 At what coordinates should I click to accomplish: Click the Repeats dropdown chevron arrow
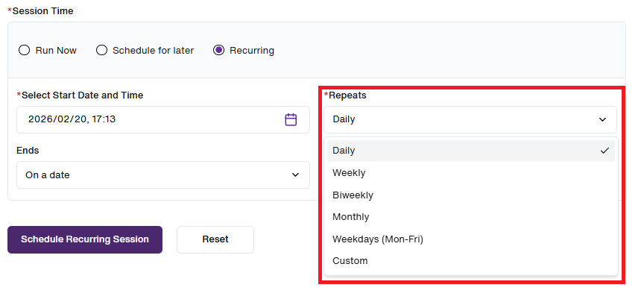[602, 119]
